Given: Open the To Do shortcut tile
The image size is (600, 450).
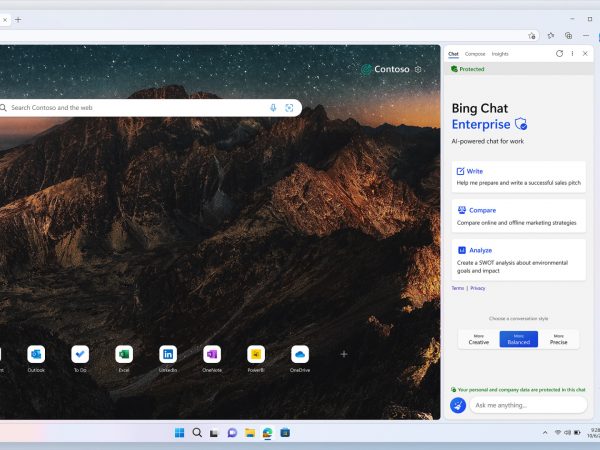Looking at the screenshot, I should pyautogui.click(x=80, y=354).
